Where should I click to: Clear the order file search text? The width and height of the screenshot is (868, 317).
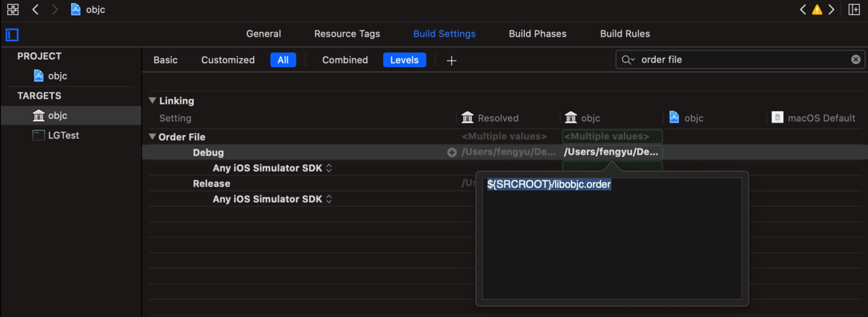[856, 60]
